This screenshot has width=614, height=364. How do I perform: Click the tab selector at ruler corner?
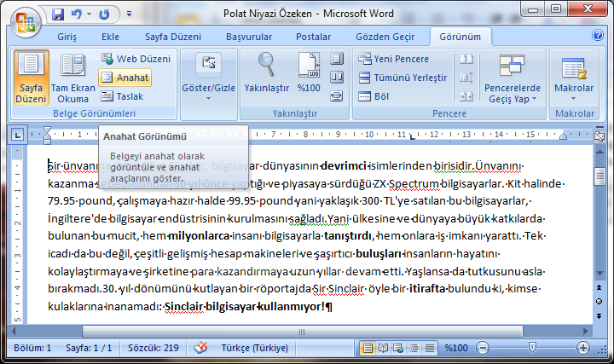(17, 135)
